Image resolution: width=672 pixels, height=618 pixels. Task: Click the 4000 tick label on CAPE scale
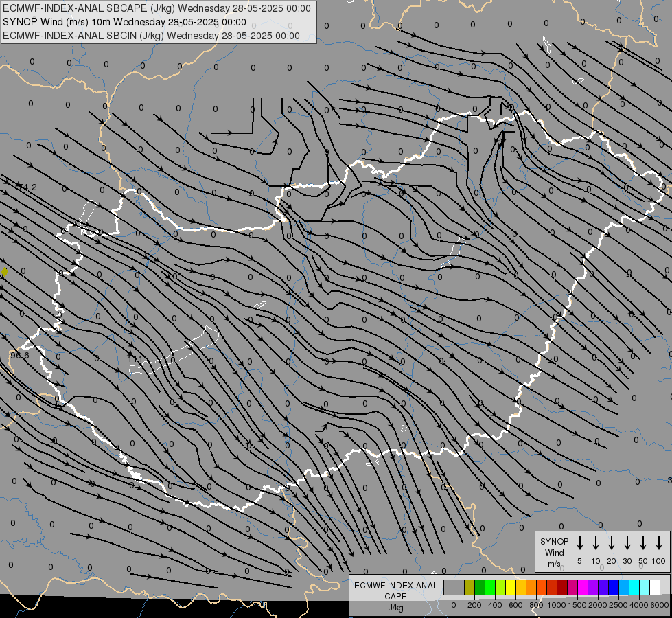click(x=639, y=605)
